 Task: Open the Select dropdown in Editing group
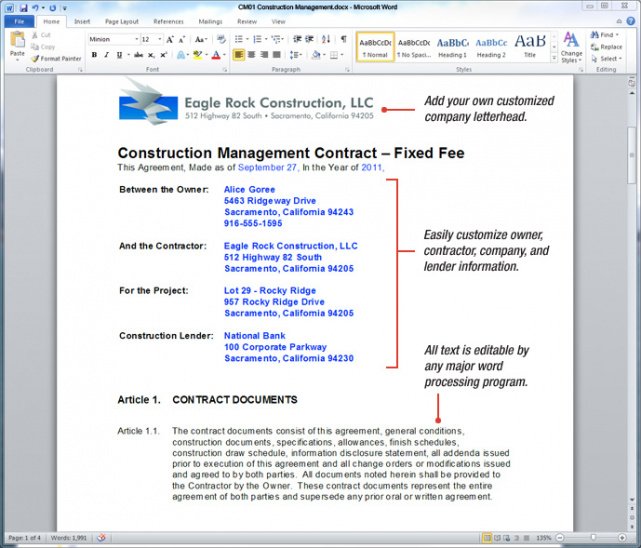click(x=606, y=59)
